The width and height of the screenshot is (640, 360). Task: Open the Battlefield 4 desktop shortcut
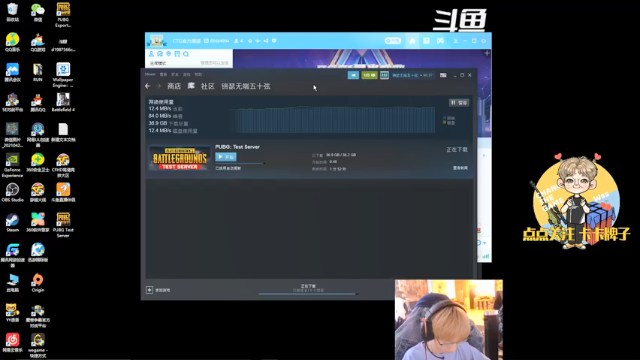pyautogui.click(x=63, y=102)
